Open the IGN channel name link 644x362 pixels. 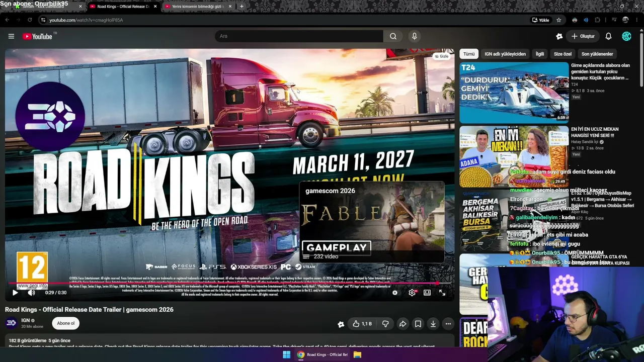pyautogui.click(x=25, y=320)
